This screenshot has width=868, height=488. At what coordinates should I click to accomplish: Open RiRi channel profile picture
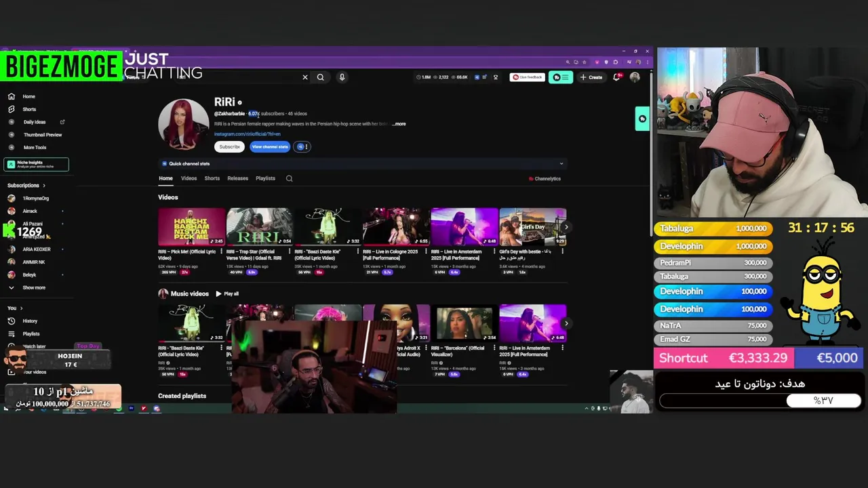[x=184, y=124]
